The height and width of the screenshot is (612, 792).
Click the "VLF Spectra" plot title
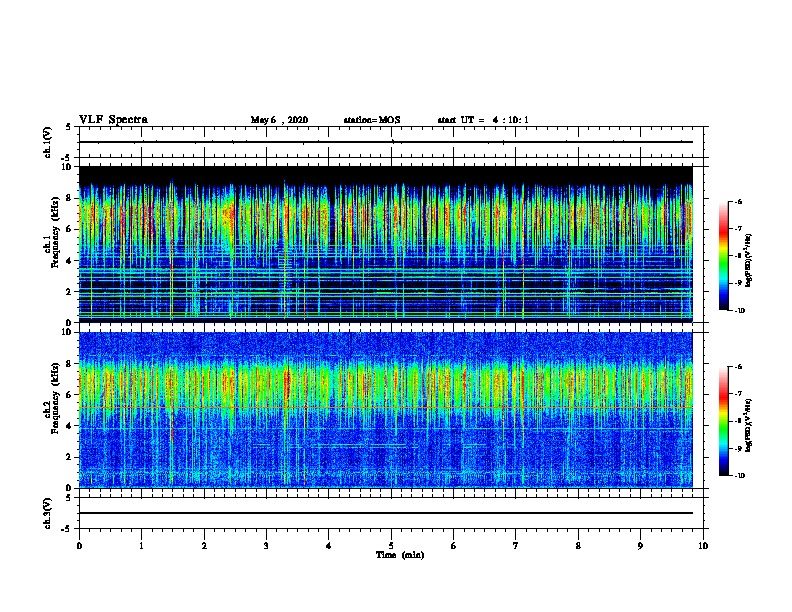[113, 120]
